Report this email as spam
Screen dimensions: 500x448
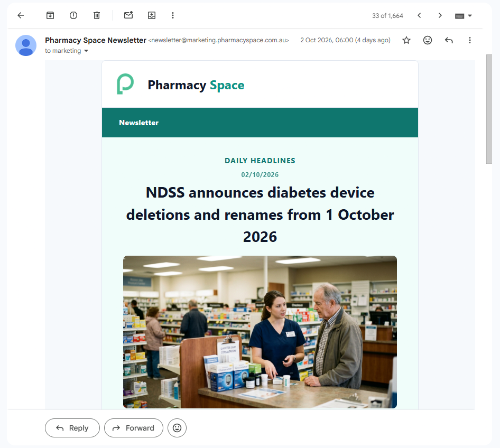[x=73, y=15]
